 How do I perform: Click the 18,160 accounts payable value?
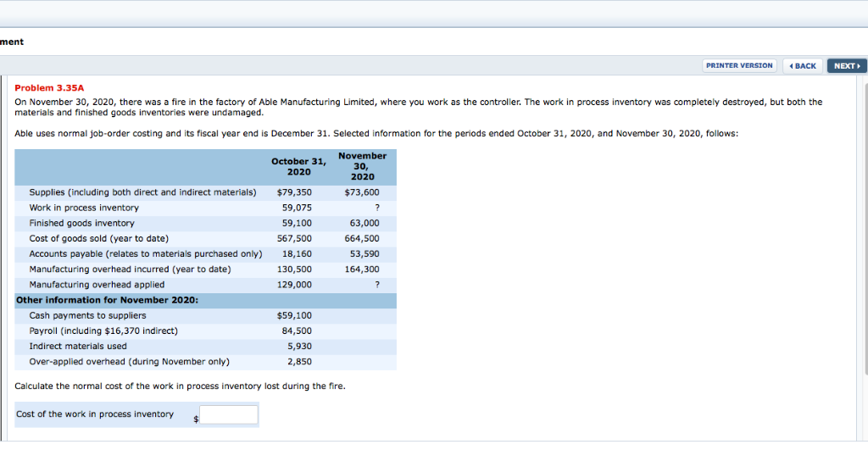297,254
